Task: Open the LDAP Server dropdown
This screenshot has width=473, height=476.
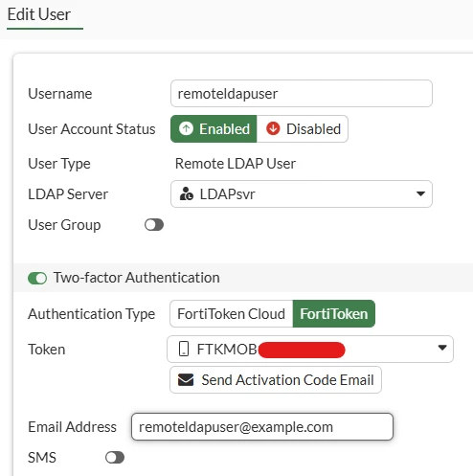Action: [302, 194]
